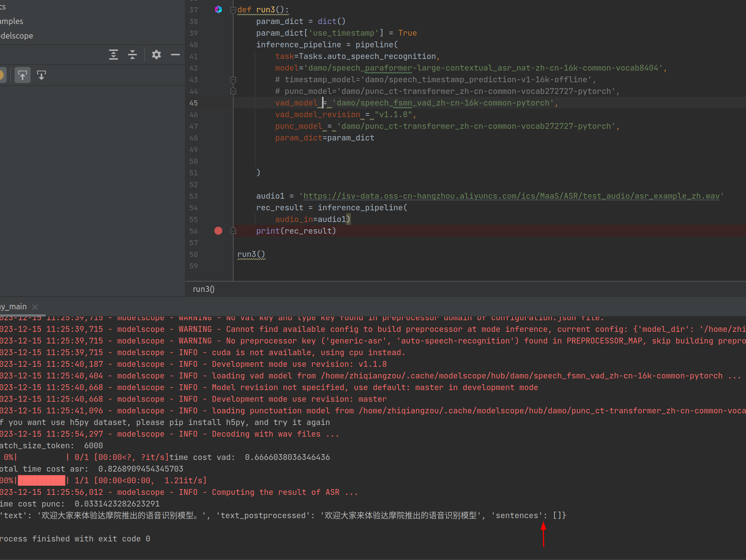Click the 'time cost punc' console line
This screenshot has width=746, height=560.
(80, 504)
